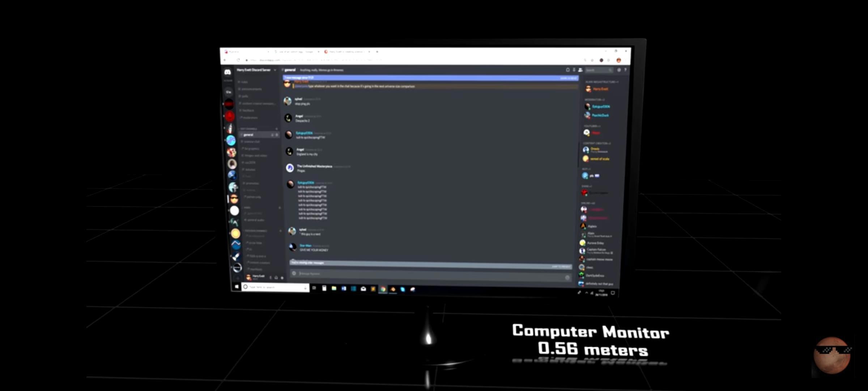
Task: Open user settings gear beside Harry Evett
Action: coord(282,278)
